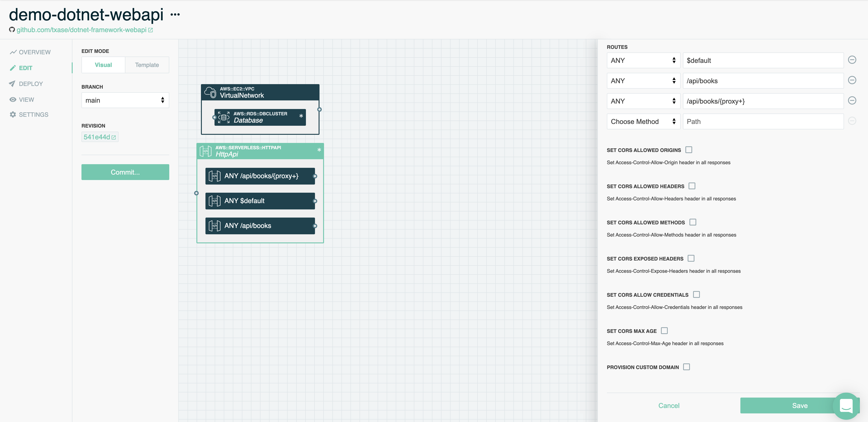The image size is (868, 422).
Task: Remove the /api/books route with its minus icon
Action: [x=852, y=80]
